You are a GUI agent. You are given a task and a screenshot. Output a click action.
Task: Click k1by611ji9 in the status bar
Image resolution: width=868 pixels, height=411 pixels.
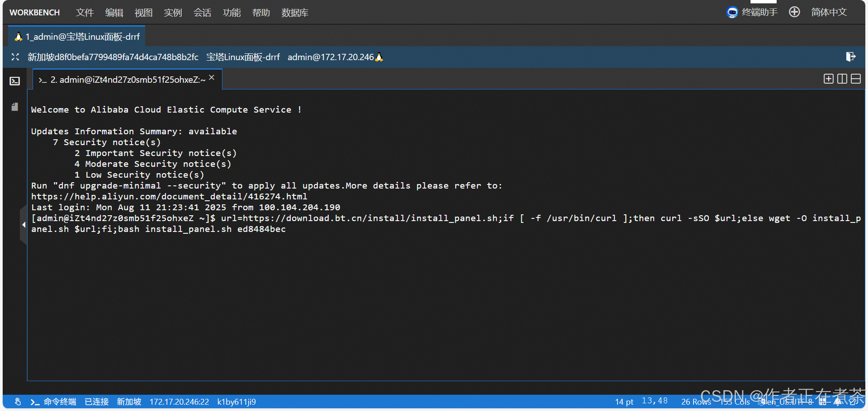pos(236,402)
